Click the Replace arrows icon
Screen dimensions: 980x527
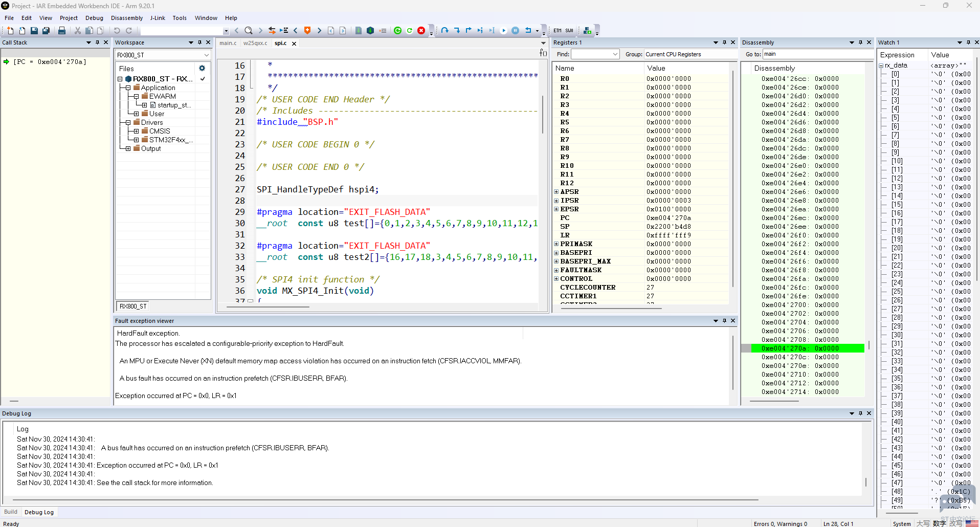[x=272, y=31]
